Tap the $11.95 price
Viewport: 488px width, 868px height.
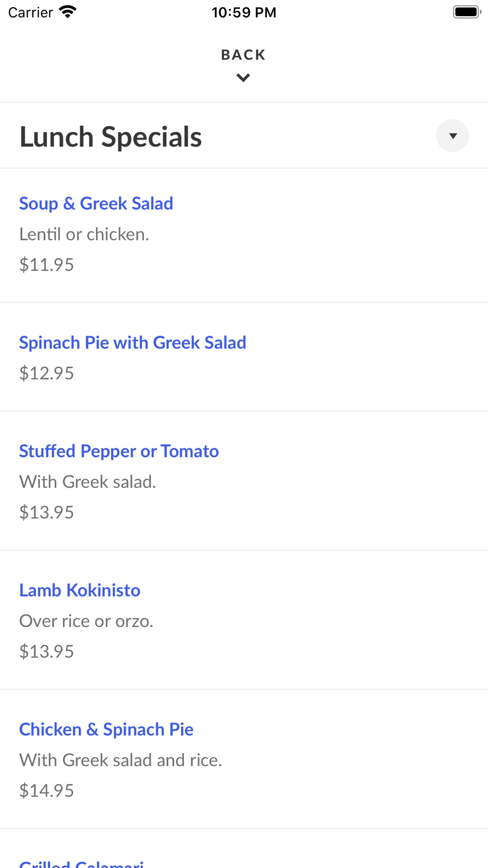tap(46, 265)
